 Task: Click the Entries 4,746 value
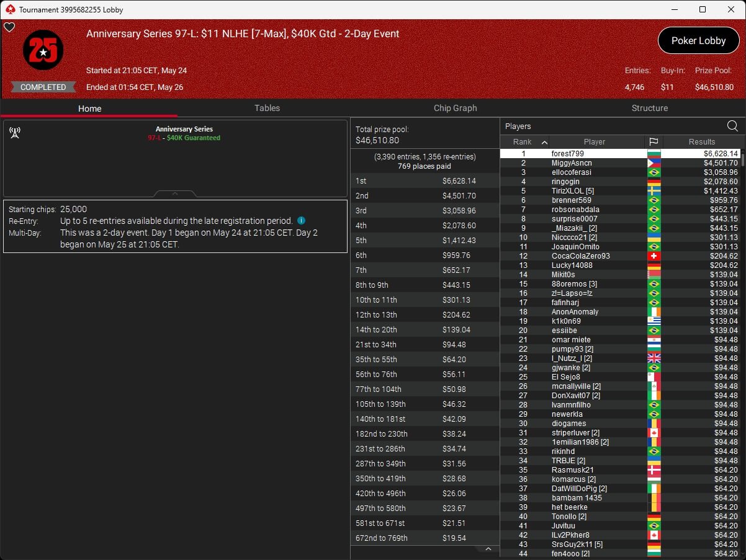coord(634,87)
